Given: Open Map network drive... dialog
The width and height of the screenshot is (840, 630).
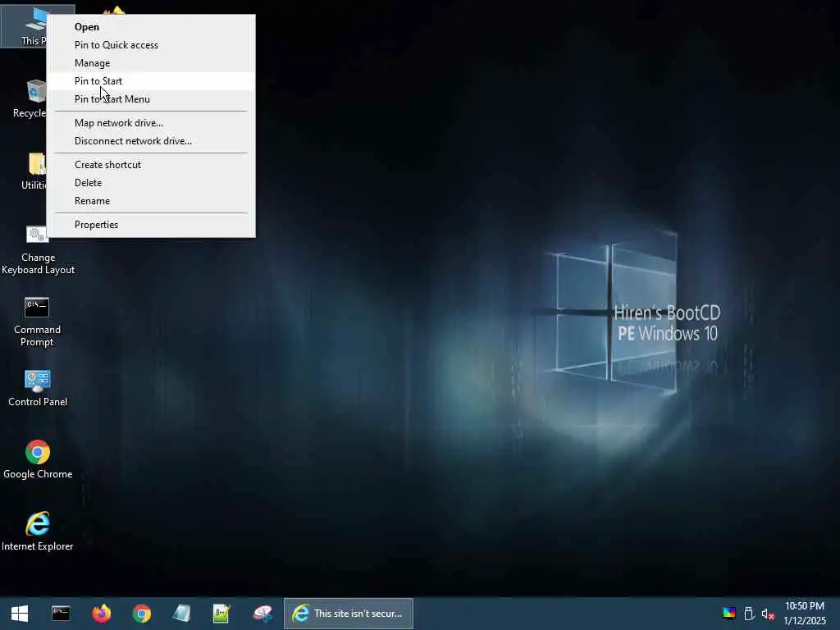Looking at the screenshot, I should click(151, 123).
